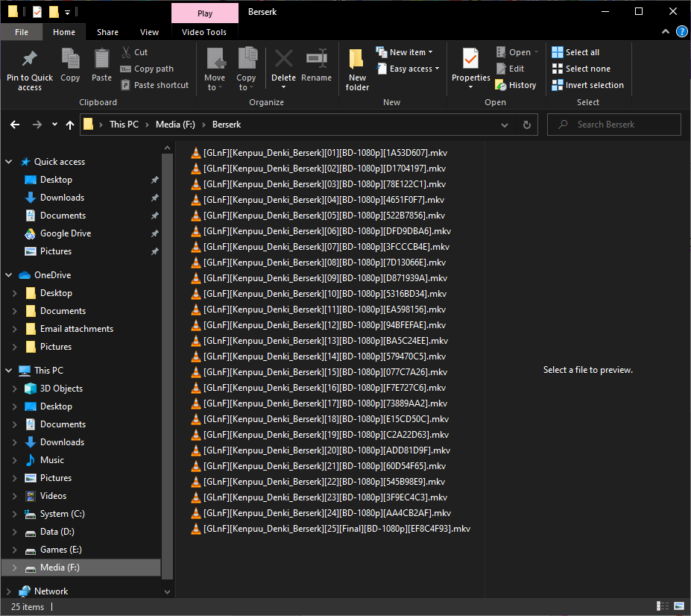Minimize the ribbon with the caret

[666, 32]
